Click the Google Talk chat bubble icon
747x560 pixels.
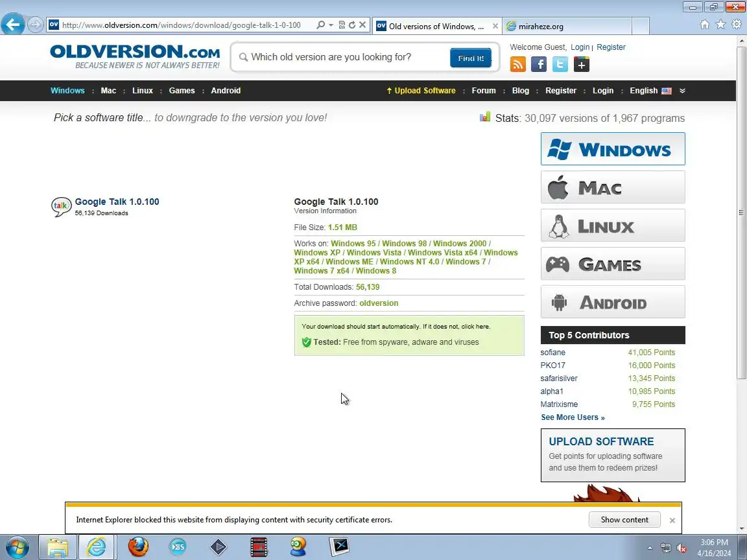click(62, 207)
